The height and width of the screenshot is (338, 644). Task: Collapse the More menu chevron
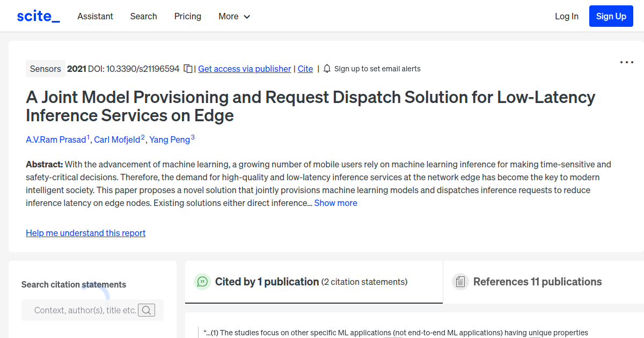(247, 17)
